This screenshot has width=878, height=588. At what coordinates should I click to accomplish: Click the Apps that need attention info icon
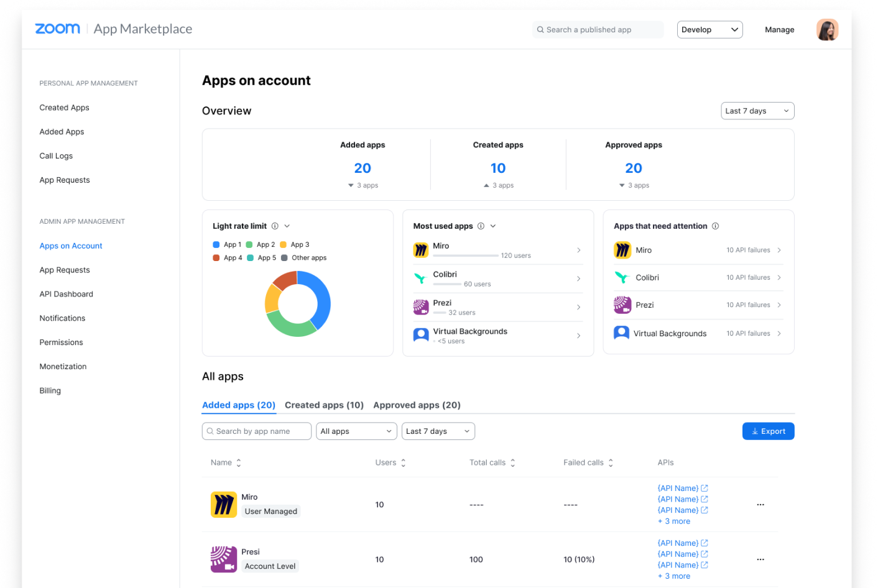click(x=715, y=226)
